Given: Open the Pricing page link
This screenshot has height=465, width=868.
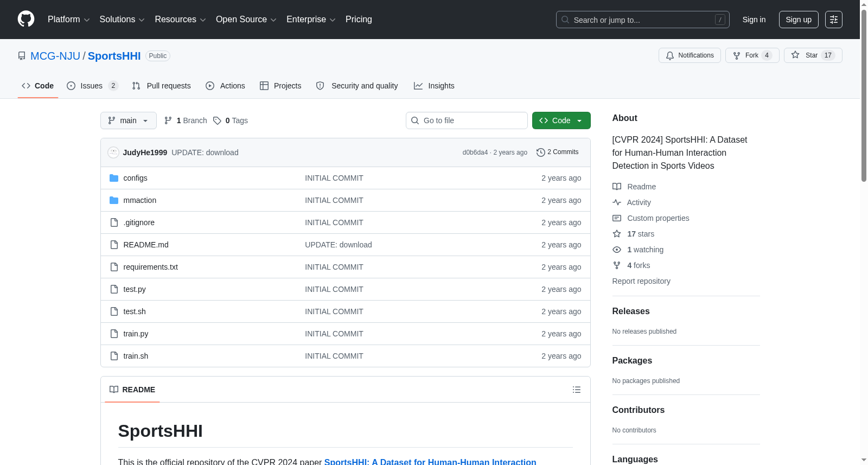Looking at the screenshot, I should point(359,20).
